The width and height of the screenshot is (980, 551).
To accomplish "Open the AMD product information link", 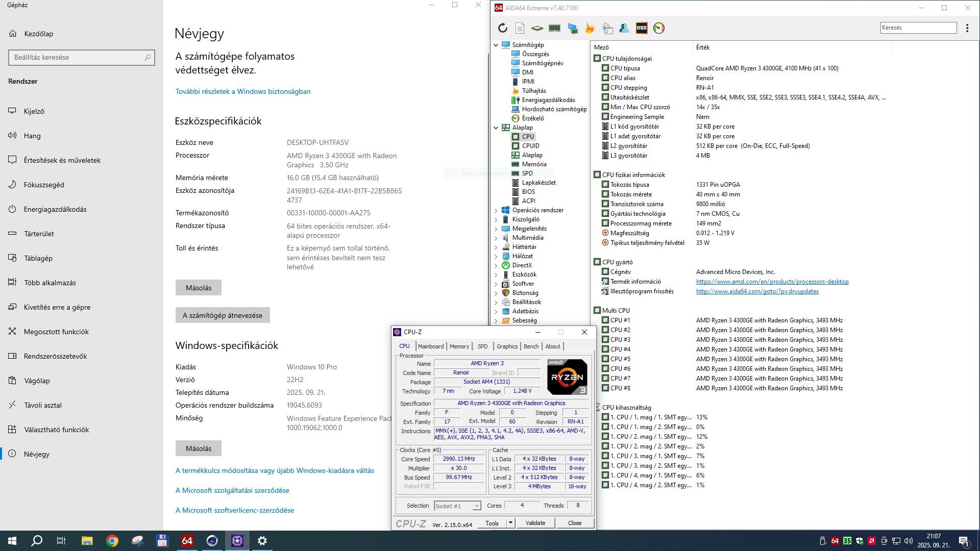I will (772, 282).
